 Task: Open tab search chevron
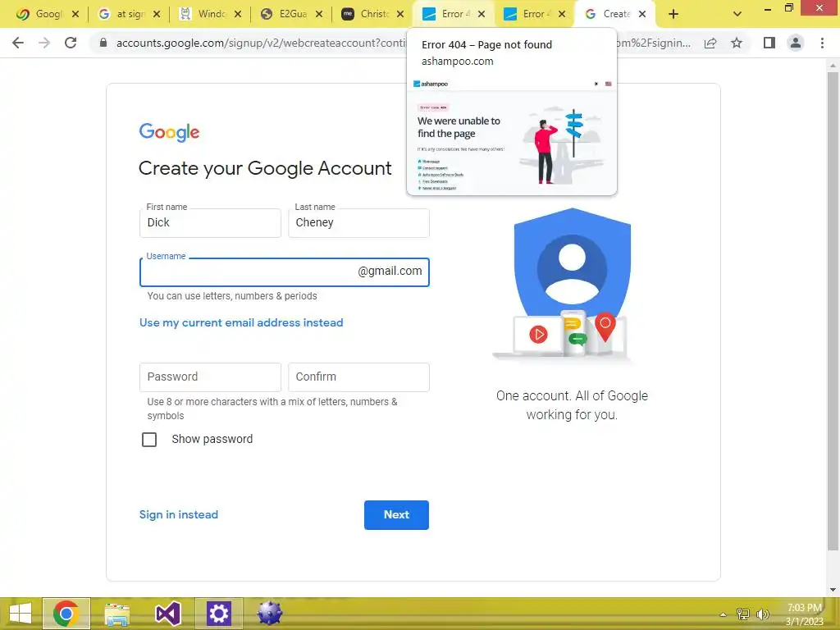pyautogui.click(x=737, y=14)
